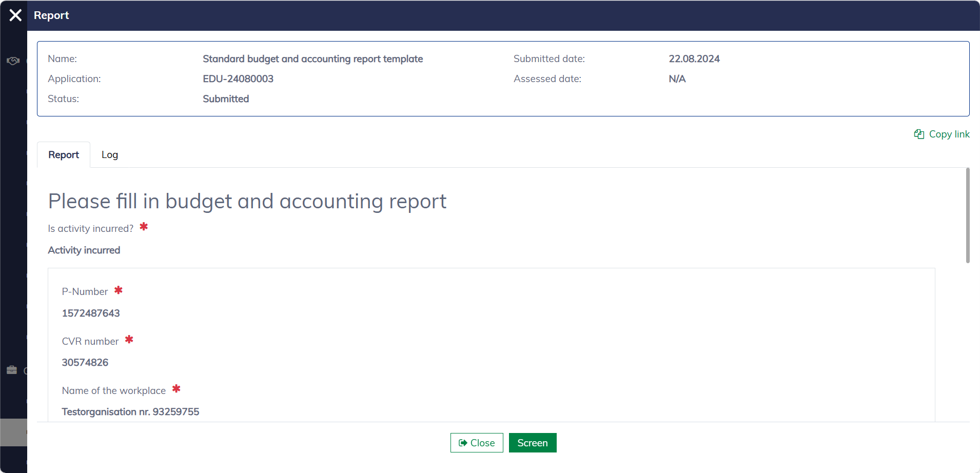Switch to the Log tab
The image size is (980, 473).
(x=110, y=155)
